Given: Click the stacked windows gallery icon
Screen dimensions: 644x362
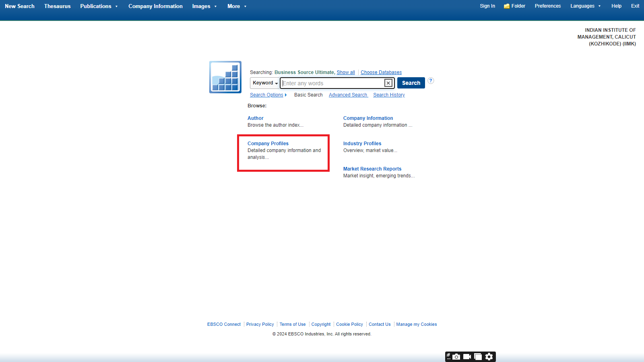Looking at the screenshot, I should click(x=478, y=357).
